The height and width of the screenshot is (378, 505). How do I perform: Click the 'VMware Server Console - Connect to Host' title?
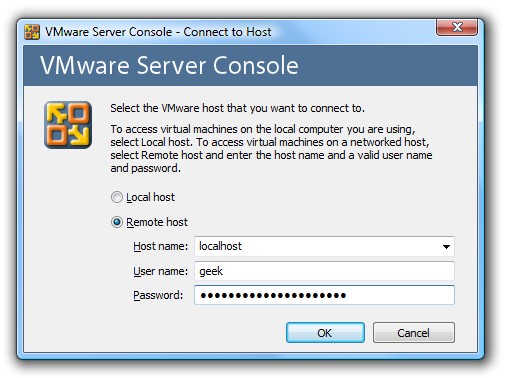coord(158,32)
